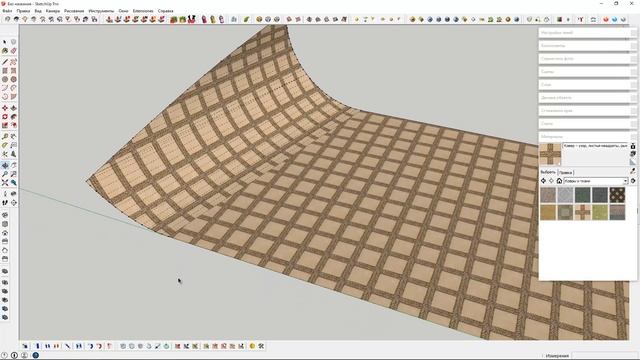The height and width of the screenshot is (360, 640).
Task: Select the Protractor tool
Action: [4, 145]
